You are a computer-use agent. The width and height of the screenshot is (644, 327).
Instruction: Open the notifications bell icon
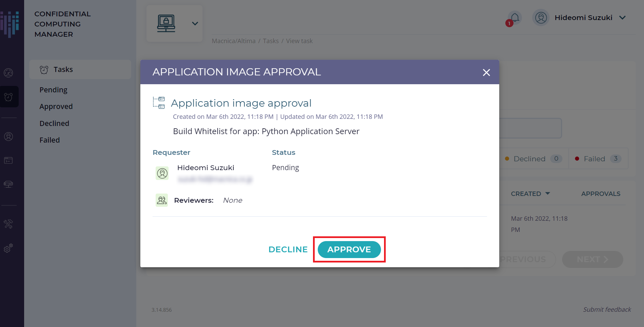click(x=515, y=18)
